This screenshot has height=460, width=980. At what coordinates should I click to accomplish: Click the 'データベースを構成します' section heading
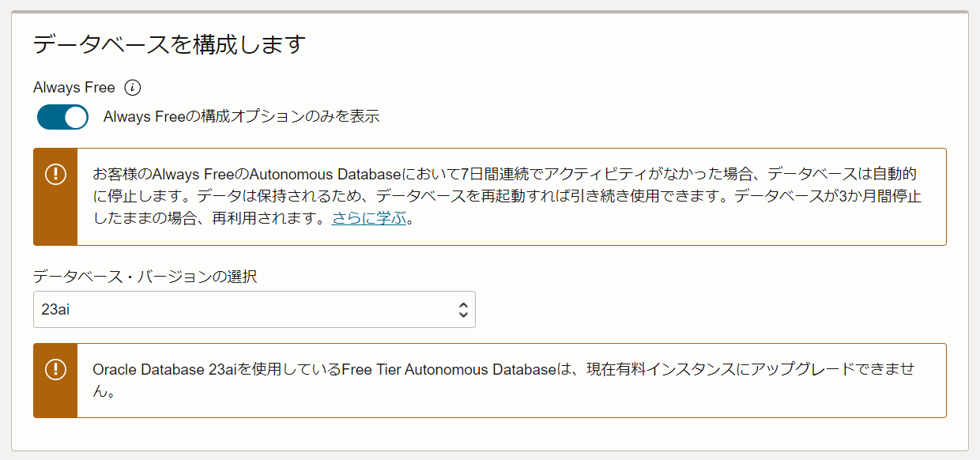pyautogui.click(x=169, y=44)
